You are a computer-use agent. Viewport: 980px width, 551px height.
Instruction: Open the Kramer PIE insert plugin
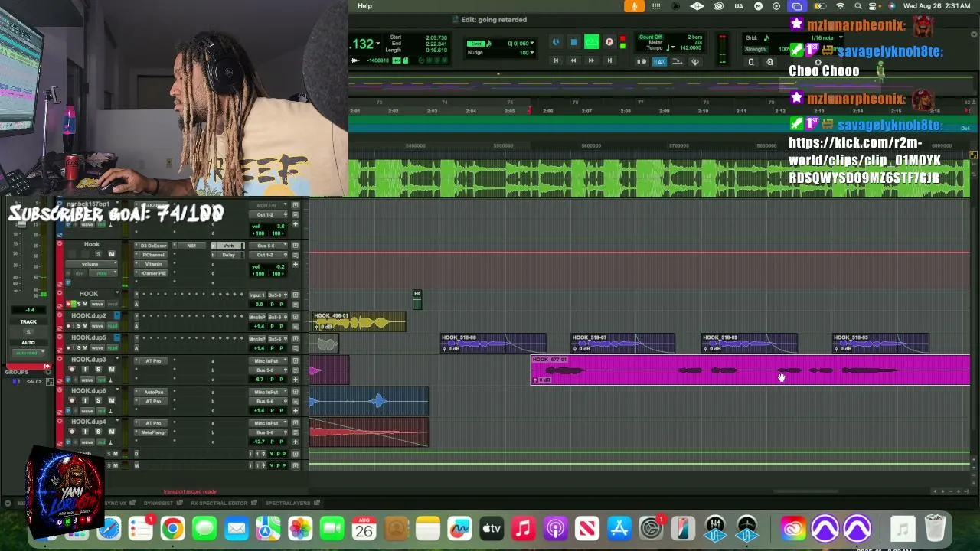[x=154, y=273]
